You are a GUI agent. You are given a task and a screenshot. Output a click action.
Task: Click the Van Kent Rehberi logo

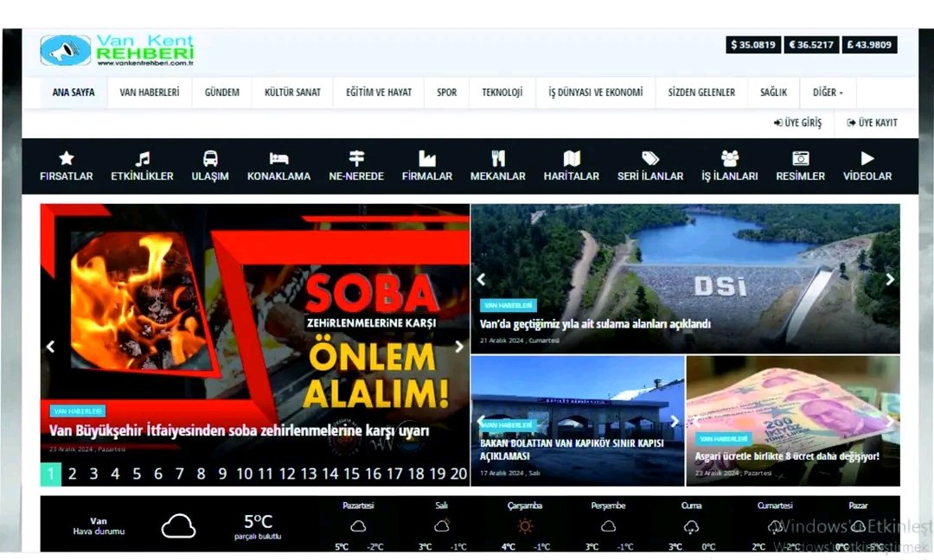pyautogui.click(x=118, y=50)
